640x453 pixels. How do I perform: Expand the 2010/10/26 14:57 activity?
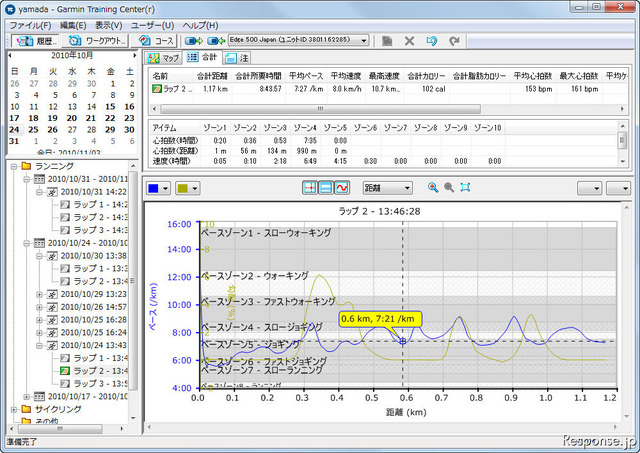(x=40, y=307)
